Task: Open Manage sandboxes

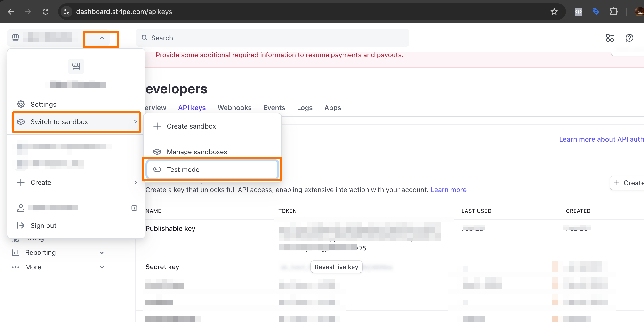Action: [x=212, y=151]
